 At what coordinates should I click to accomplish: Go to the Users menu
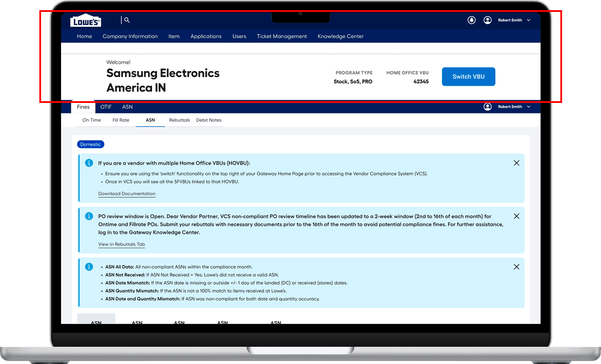point(239,36)
